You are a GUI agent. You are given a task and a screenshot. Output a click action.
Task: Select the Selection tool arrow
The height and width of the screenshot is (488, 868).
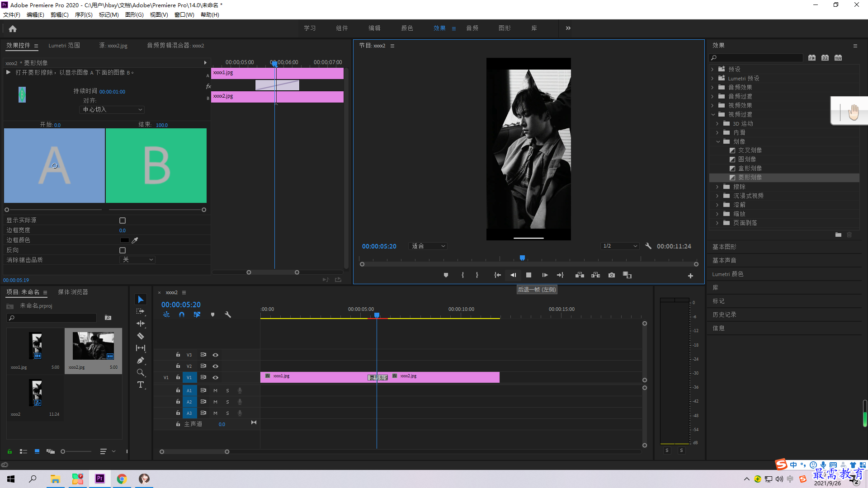[141, 300]
